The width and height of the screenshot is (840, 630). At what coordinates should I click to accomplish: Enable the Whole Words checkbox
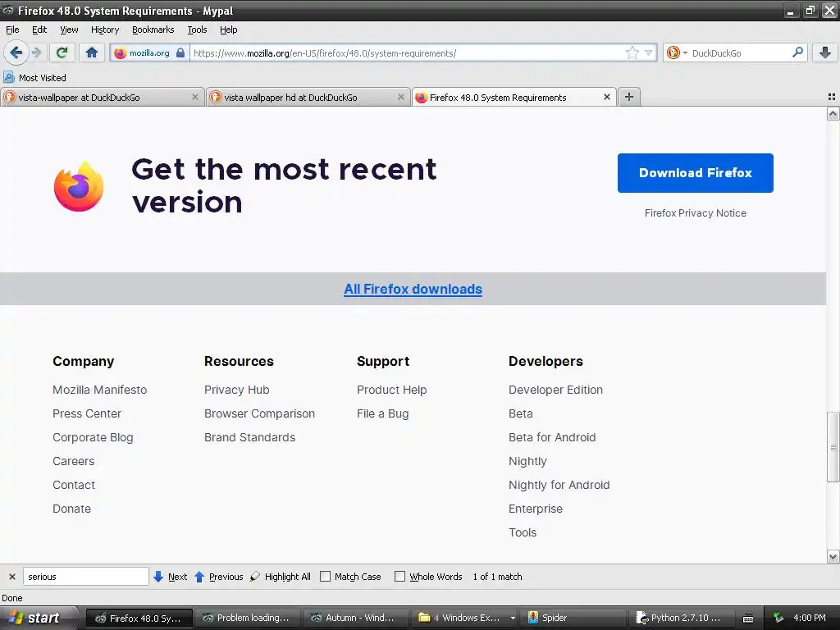click(x=399, y=577)
